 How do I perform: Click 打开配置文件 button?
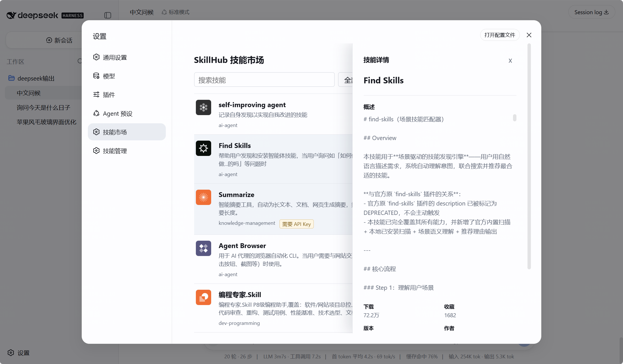coord(500,35)
